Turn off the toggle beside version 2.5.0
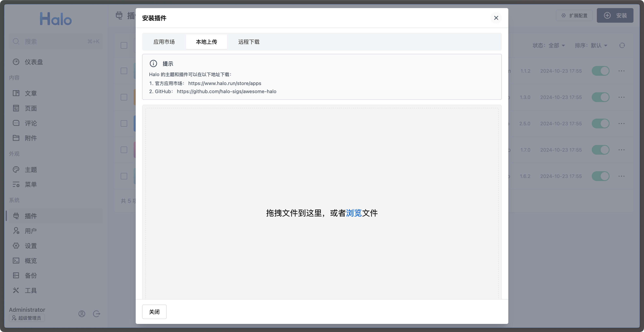 [x=601, y=123]
